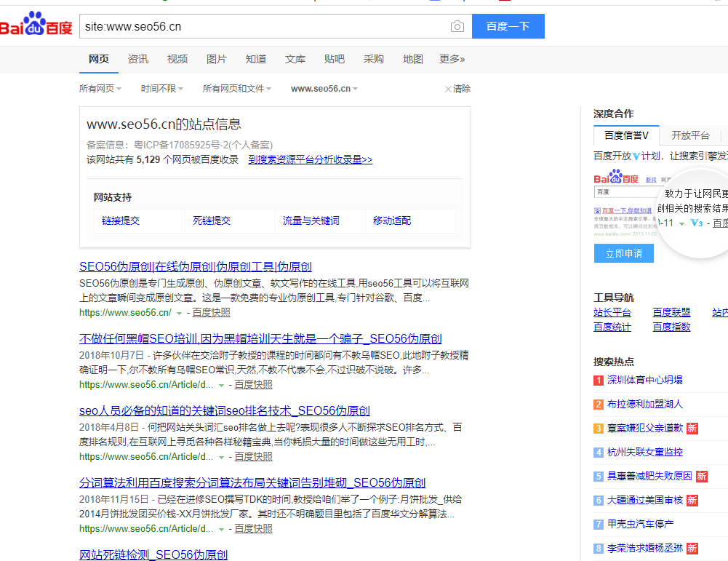
Task: Go to the 文库 tab
Action: (295, 59)
